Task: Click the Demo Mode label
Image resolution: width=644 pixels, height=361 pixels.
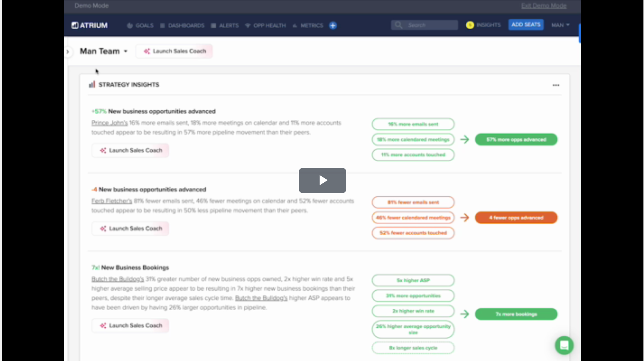Action: tap(91, 6)
